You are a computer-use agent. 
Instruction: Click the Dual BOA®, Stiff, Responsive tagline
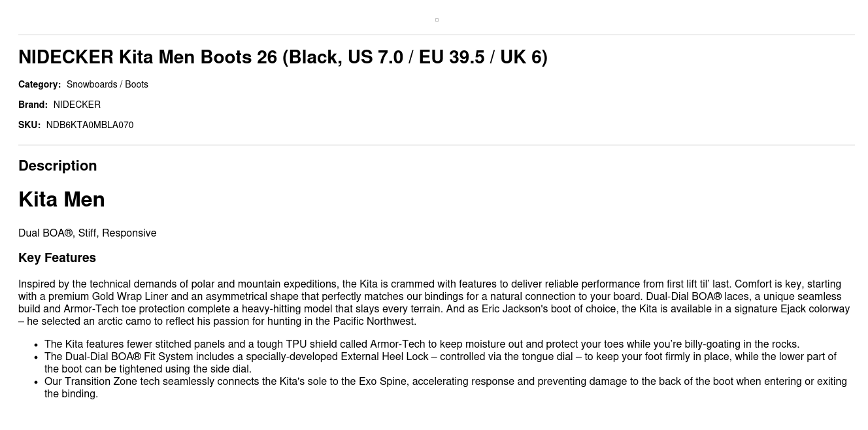(87, 233)
